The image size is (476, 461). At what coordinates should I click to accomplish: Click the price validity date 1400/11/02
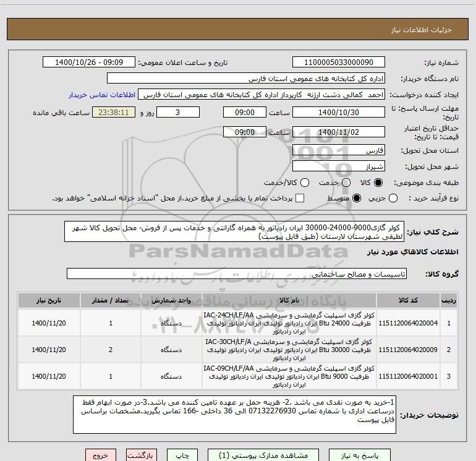click(x=339, y=132)
